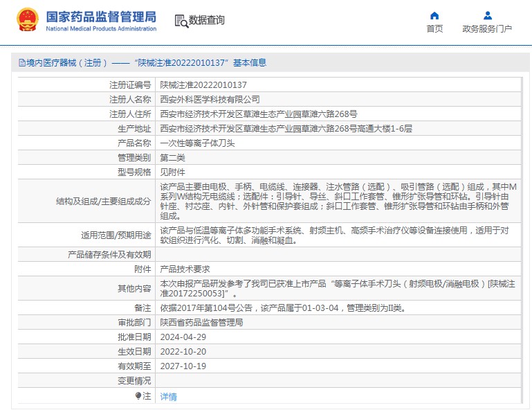Image resolution: width=532 pixels, height=410 pixels.
Task: Click the intended use description text
Action: [x=334, y=235]
